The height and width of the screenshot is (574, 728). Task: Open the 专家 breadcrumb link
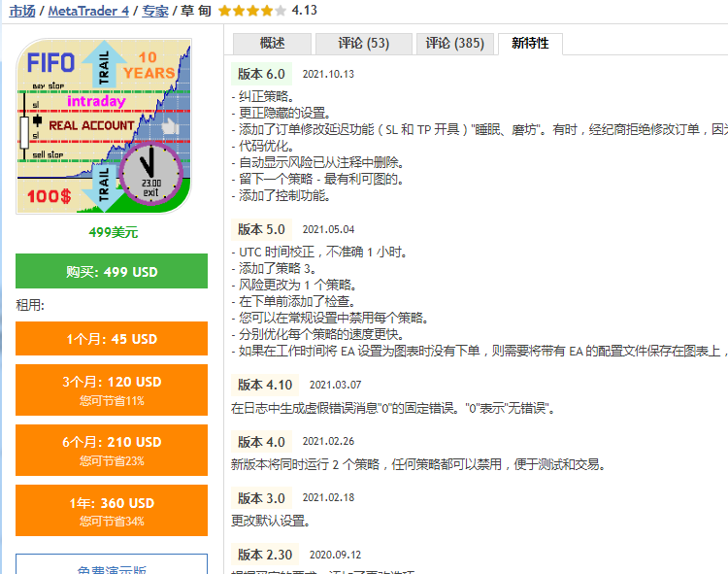[154, 11]
